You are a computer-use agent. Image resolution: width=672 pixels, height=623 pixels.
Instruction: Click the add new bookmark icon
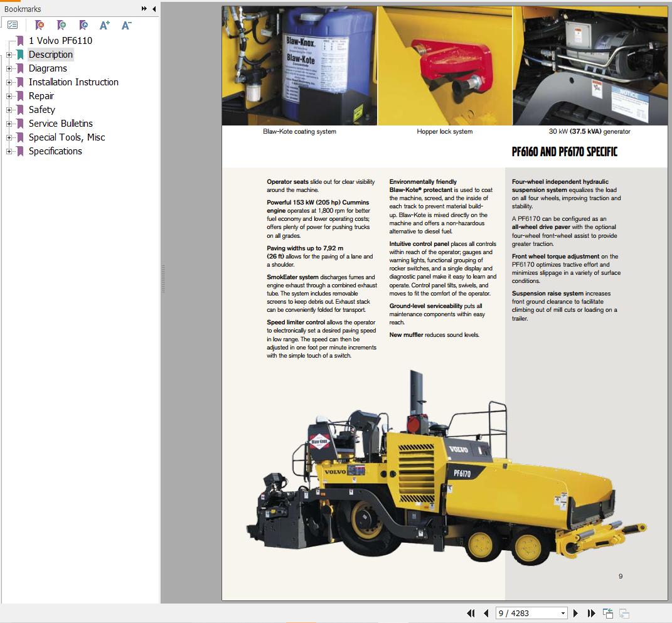[x=61, y=25]
